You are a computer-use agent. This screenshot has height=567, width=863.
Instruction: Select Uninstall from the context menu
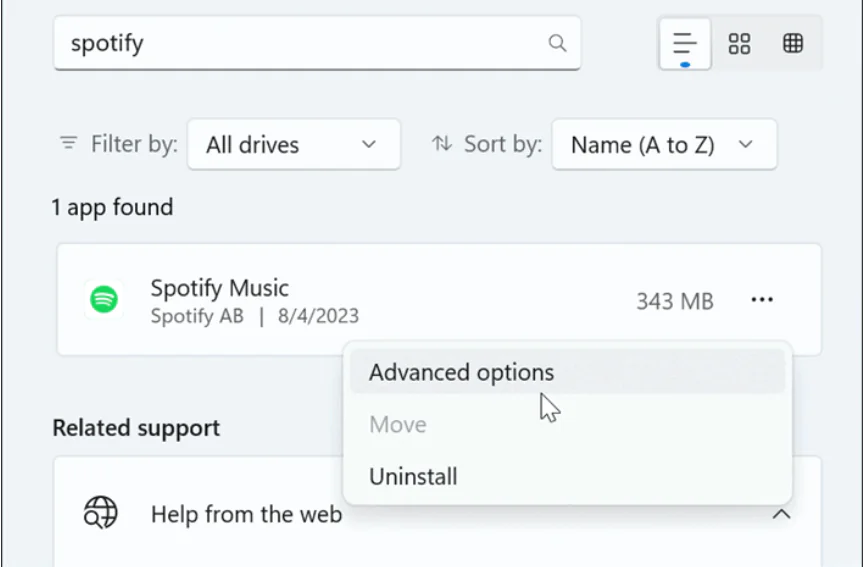[x=413, y=477]
